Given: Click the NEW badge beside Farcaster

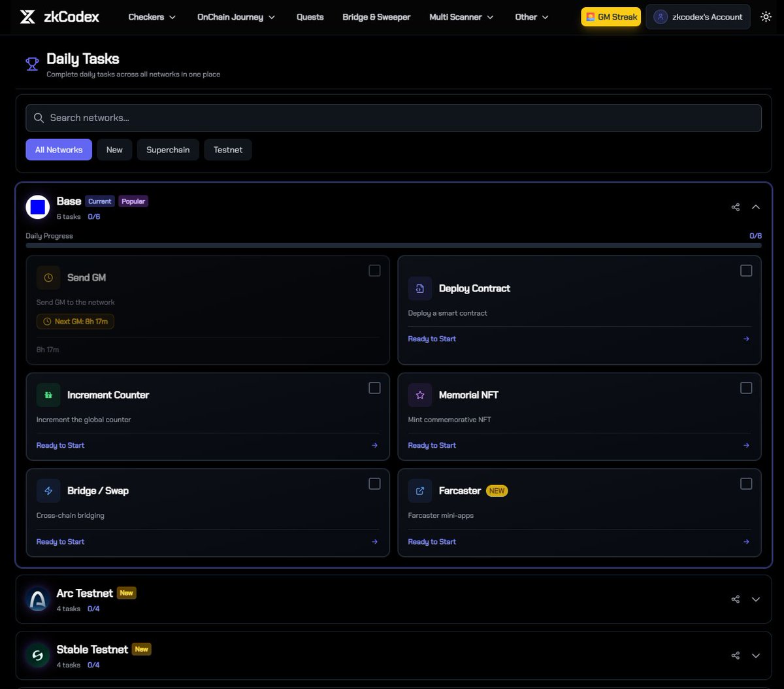Looking at the screenshot, I should (x=497, y=491).
